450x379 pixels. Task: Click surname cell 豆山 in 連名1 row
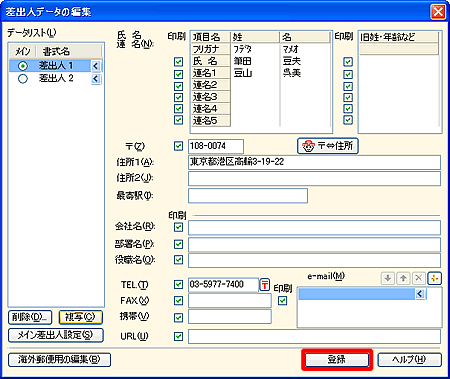pos(255,73)
